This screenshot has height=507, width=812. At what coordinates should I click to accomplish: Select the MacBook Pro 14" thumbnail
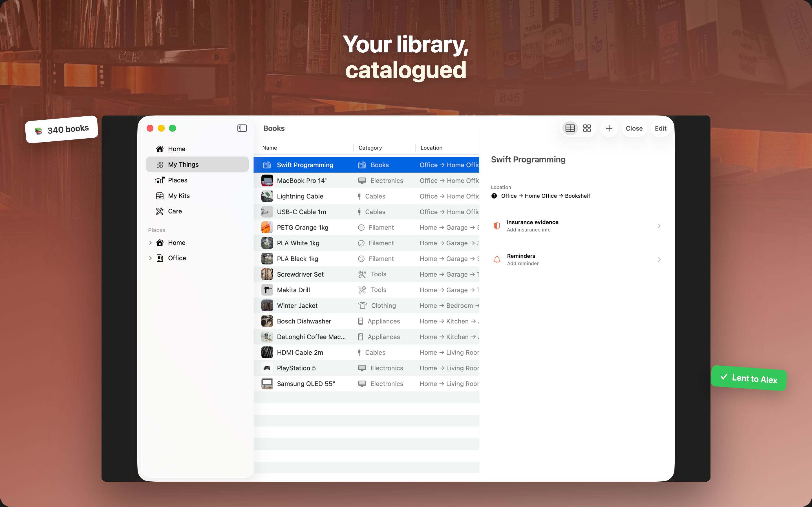coord(267,180)
